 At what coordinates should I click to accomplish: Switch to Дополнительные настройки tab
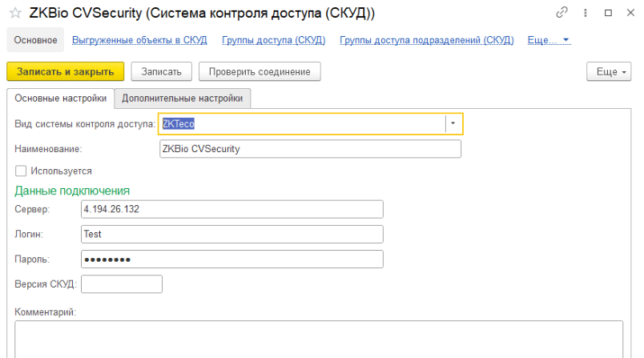[x=182, y=99]
